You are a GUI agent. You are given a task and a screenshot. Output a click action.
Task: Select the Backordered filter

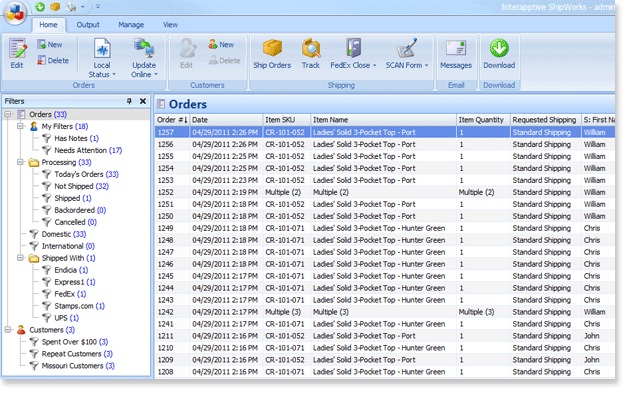pyautogui.click(x=74, y=210)
